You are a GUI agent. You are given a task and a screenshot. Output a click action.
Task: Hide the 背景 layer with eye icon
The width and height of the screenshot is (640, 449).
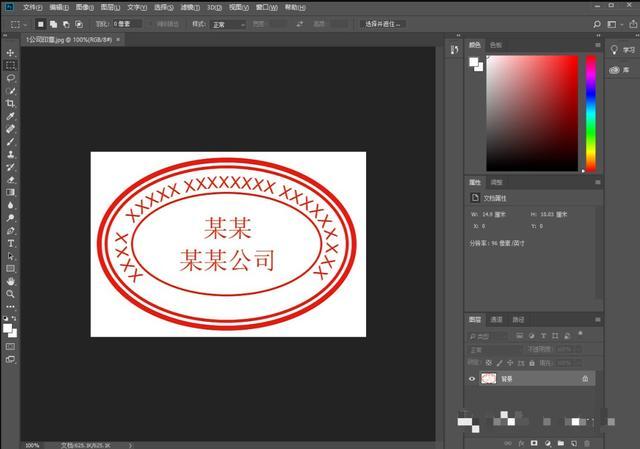pyautogui.click(x=472, y=379)
